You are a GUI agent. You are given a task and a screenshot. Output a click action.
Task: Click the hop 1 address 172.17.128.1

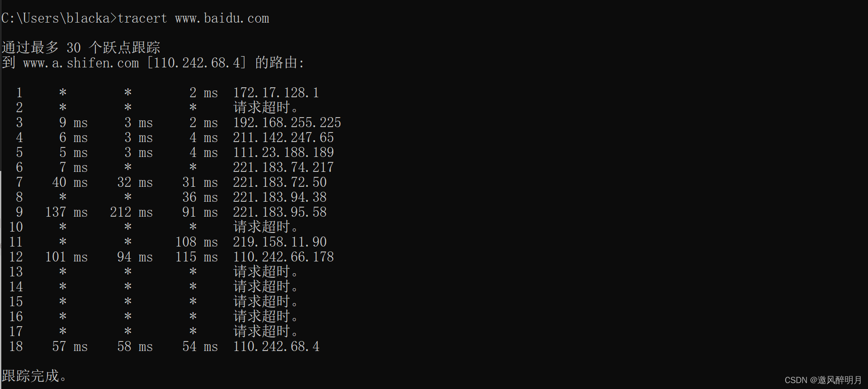point(276,93)
